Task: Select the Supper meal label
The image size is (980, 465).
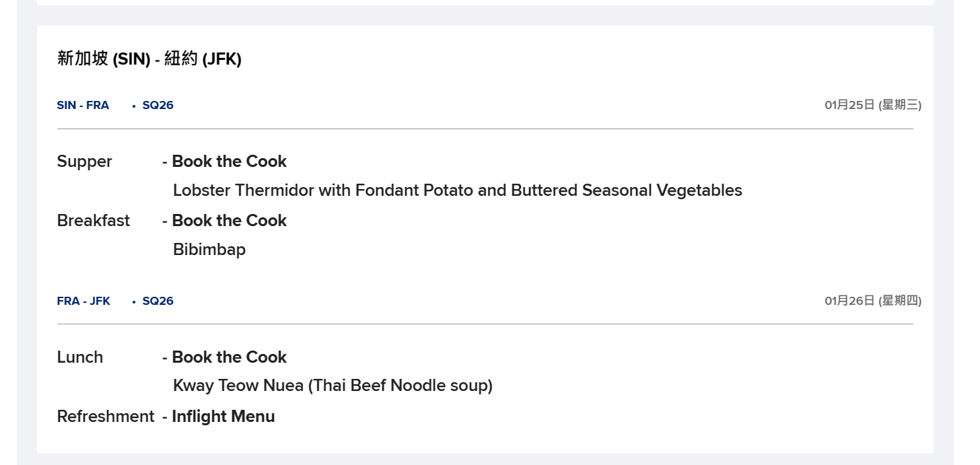Action: click(x=84, y=162)
